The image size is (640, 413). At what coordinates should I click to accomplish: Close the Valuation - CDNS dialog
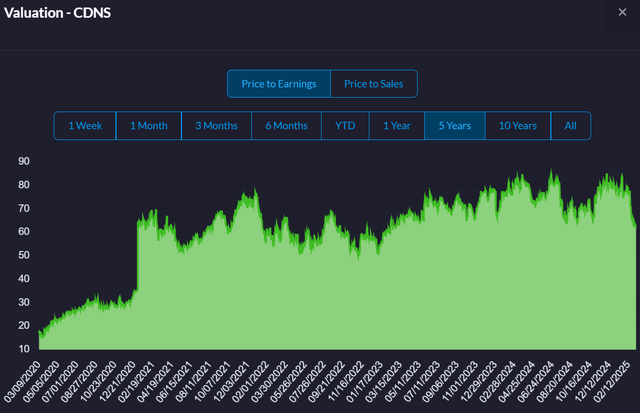[x=623, y=12]
